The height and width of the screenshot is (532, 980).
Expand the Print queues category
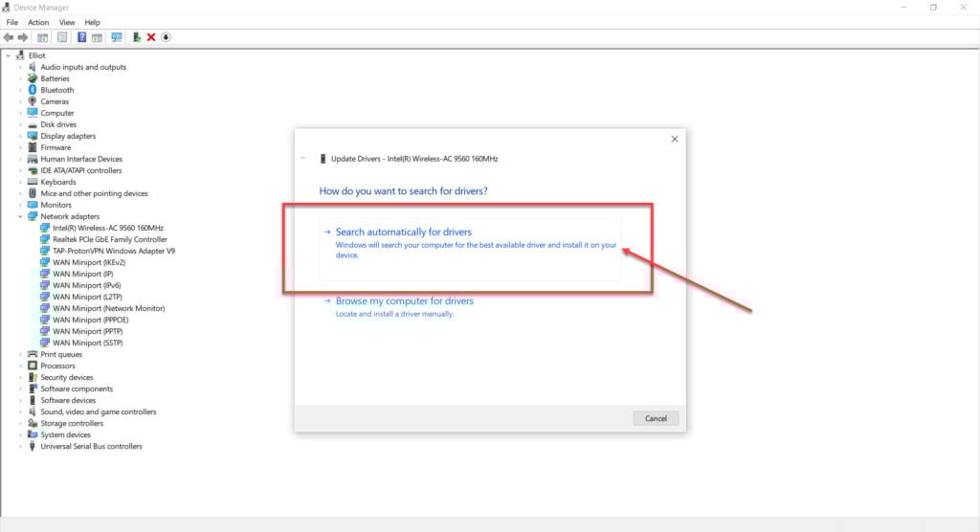pos(20,354)
